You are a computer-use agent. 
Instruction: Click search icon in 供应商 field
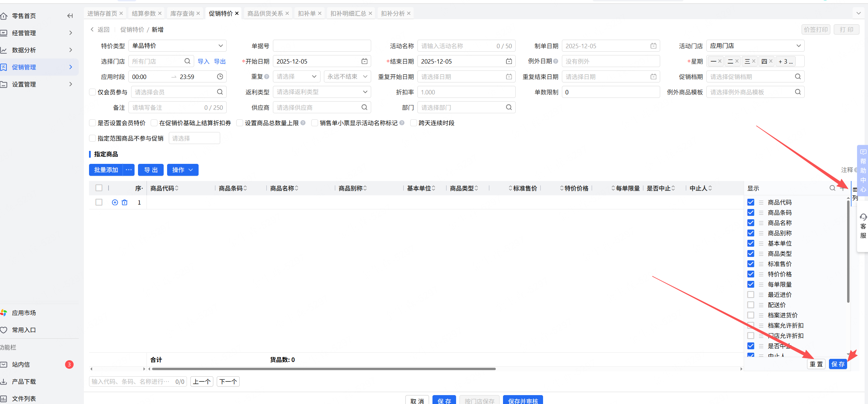[364, 107]
